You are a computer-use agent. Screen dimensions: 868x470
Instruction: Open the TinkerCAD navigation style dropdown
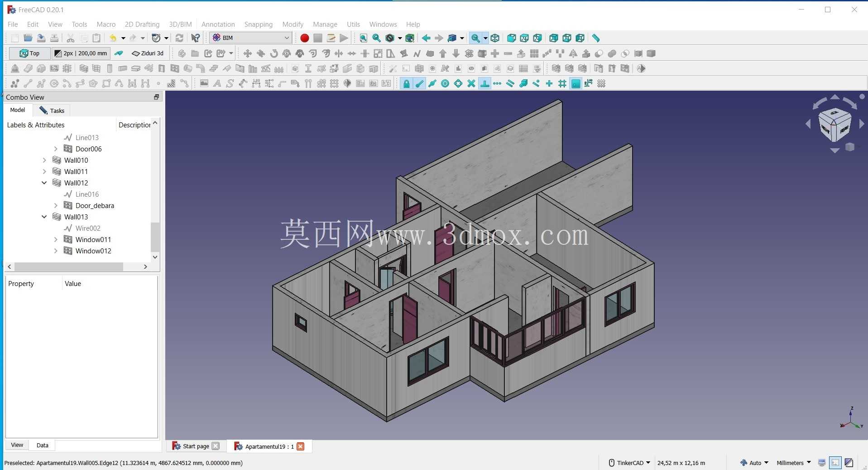(630, 463)
